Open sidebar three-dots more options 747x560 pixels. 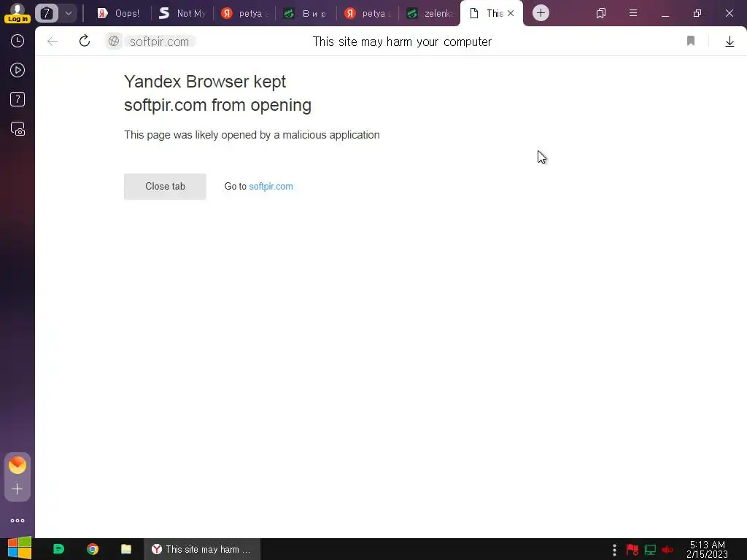(x=18, y=521)
